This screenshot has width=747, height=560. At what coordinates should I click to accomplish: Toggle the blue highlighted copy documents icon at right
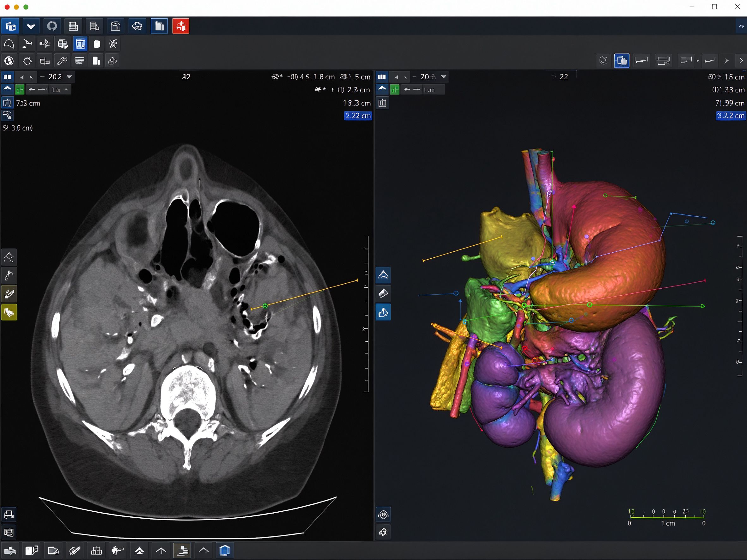coord(622,61)
